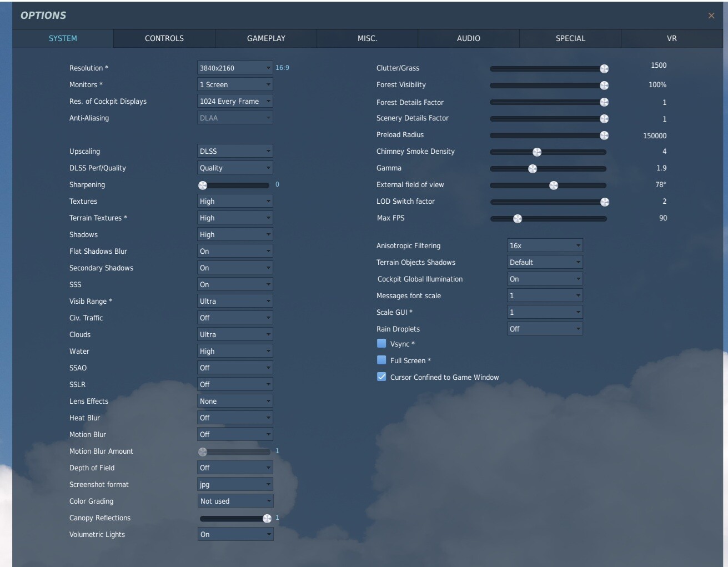Open the Water quality dropdown

235,351
